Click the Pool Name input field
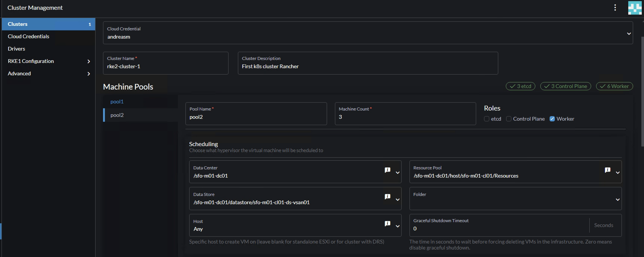644x257 pixels. pyautogui.click(x=256, y=114)
